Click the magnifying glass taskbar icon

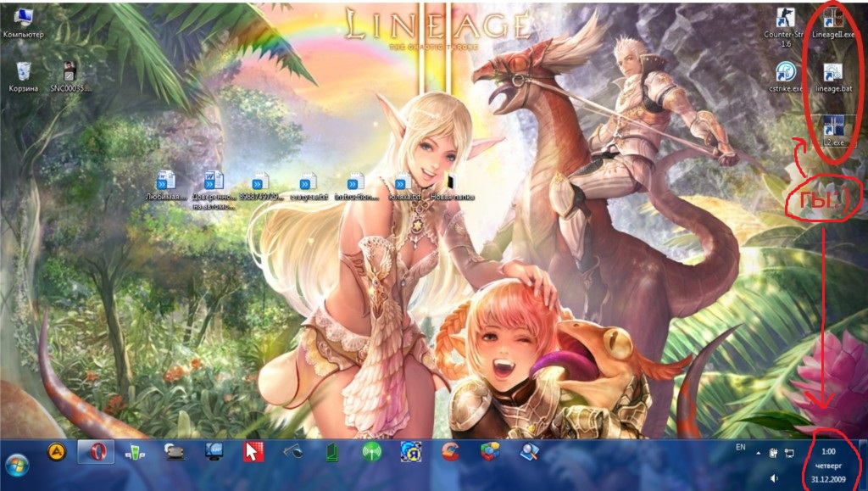[x=529, y=452]
